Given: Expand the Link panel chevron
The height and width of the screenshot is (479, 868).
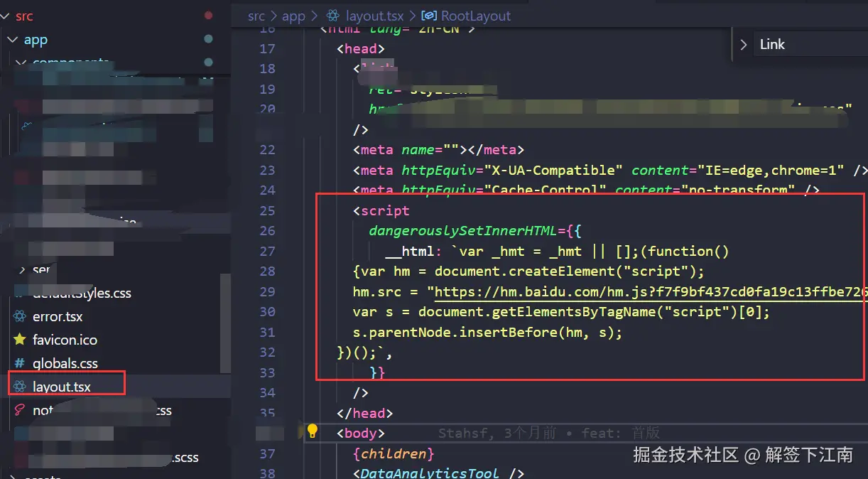Looking at the screenshot, I should [744, 44].
